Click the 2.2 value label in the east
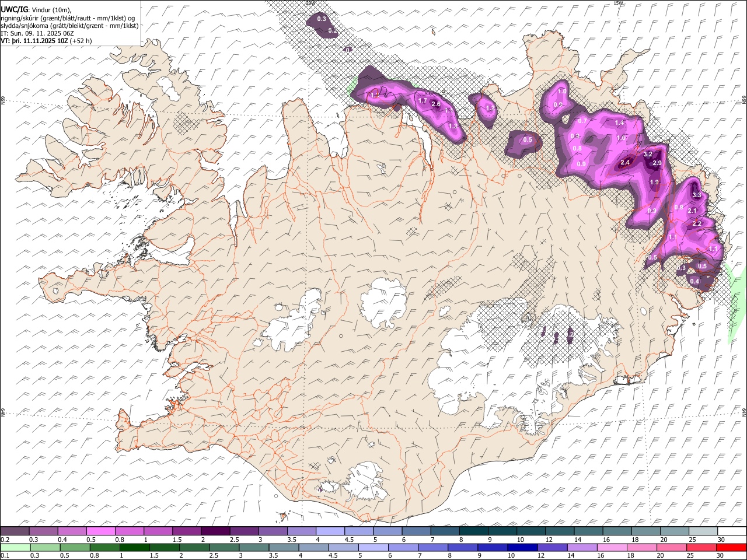Image resolution: width=747 pixels, height=560 pixels. coord(696,223)
